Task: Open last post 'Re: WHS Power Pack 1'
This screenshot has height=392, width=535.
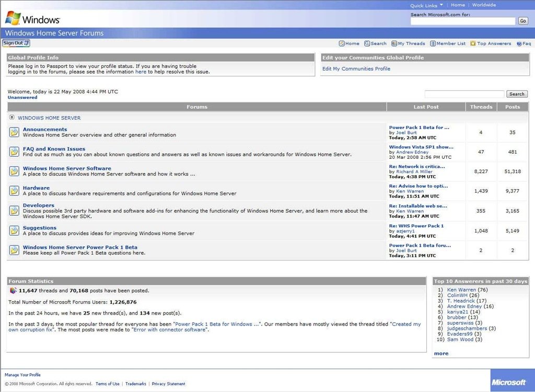Action: [x=416, y=226]
